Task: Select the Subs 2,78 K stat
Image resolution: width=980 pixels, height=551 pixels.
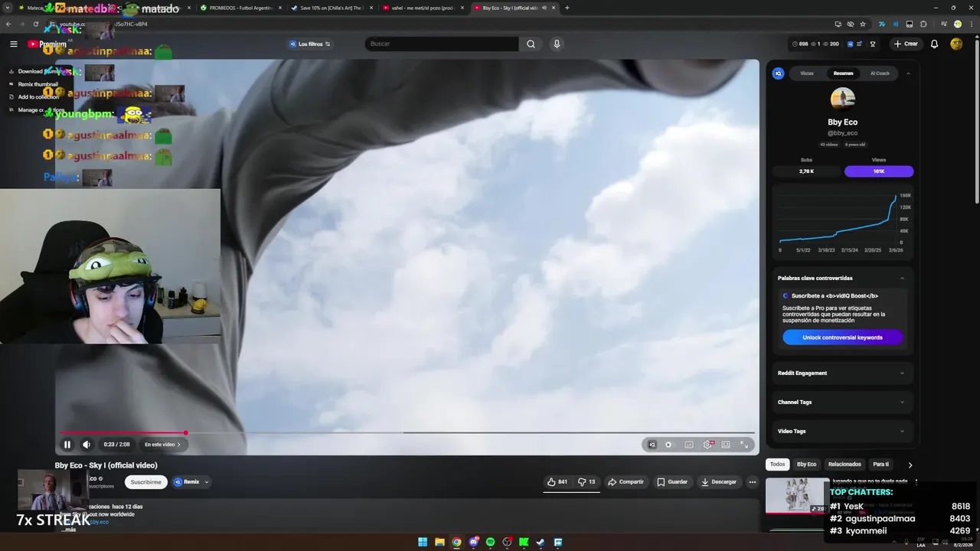Action: [x=806, y=171]
